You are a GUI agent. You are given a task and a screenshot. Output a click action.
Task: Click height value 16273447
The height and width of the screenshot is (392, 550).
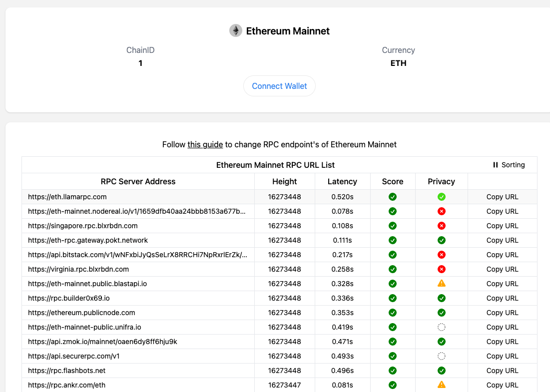(284, 385)
